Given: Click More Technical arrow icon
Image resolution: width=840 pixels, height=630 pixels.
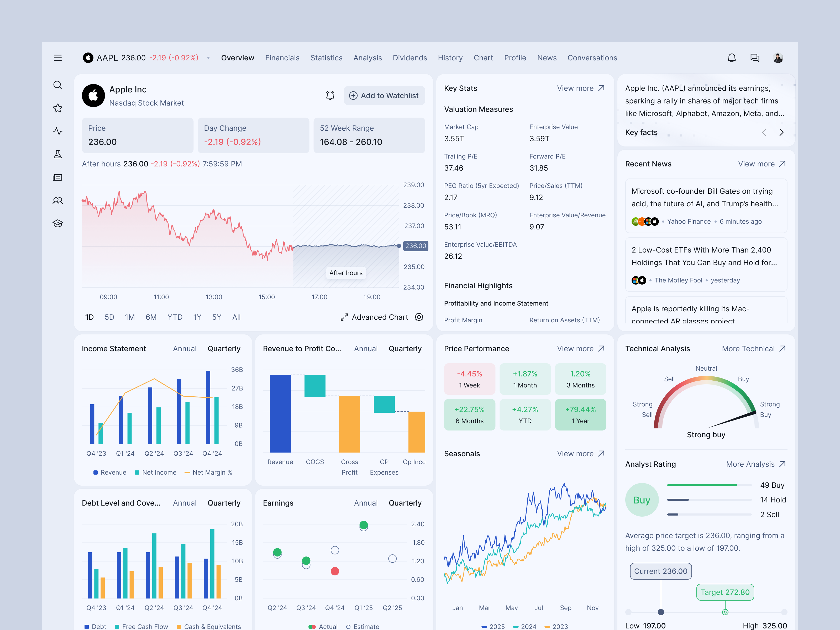Looking at the screenshot, I should pyautogui.click(x=783, y=349).
